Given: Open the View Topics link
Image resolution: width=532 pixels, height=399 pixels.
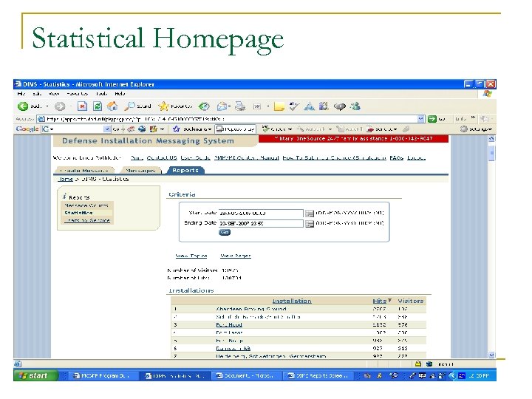Looking at the screenshot, I should (191, 256).
